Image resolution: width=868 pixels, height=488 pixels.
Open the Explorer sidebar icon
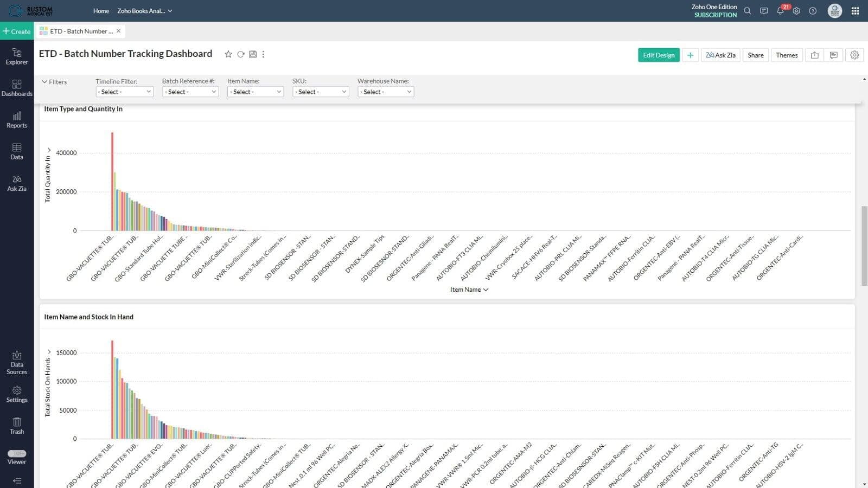coord(17,56)
